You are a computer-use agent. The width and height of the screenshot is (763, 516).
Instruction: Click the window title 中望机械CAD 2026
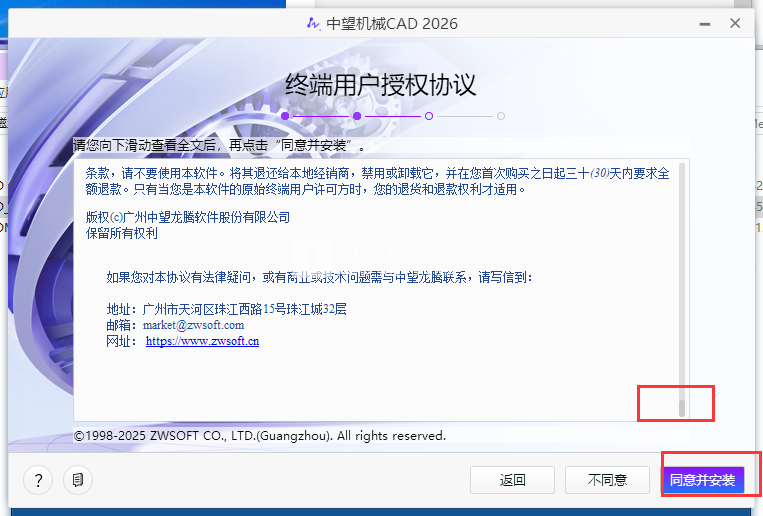(x=392, y=23)
